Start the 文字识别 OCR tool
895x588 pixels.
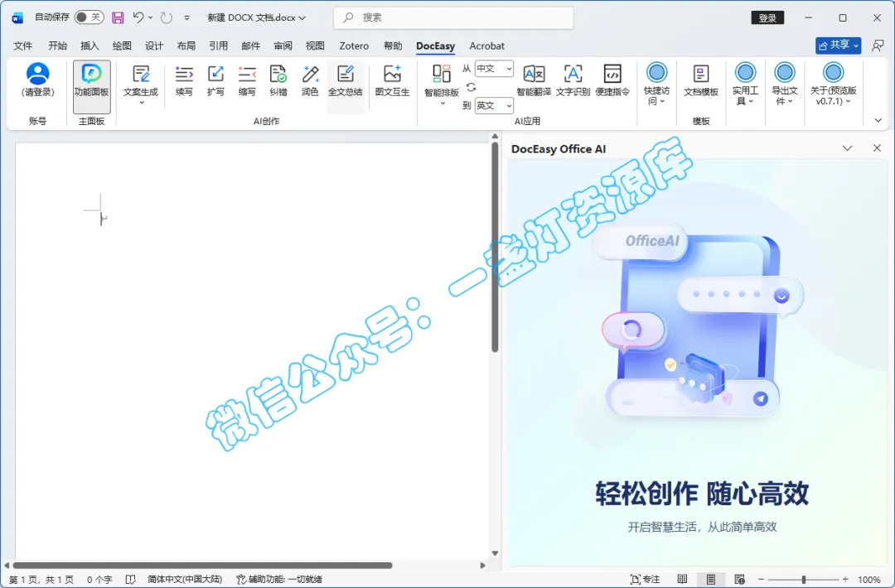[x=573, y=80]
